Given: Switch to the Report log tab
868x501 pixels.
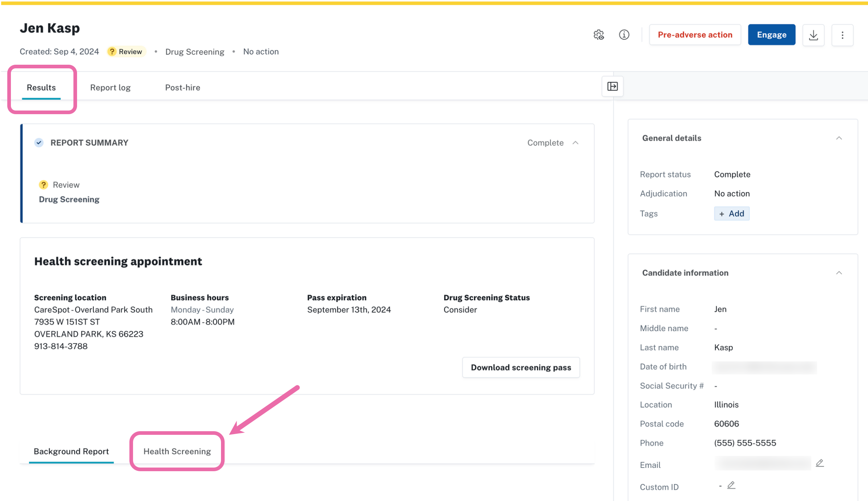Looking at the screenshot, I should [110, 88].
